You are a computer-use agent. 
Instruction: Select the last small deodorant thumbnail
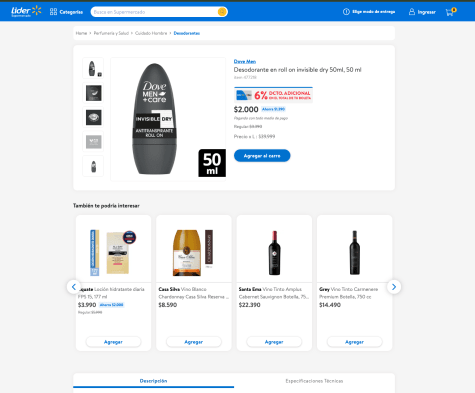pyautogui.click(x=93, y=166)
